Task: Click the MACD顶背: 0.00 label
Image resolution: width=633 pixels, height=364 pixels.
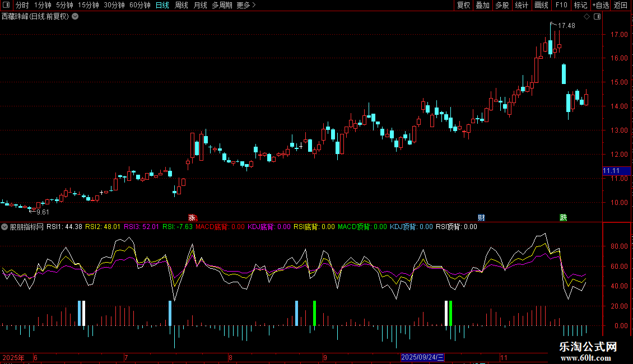Action: [362, 227]
